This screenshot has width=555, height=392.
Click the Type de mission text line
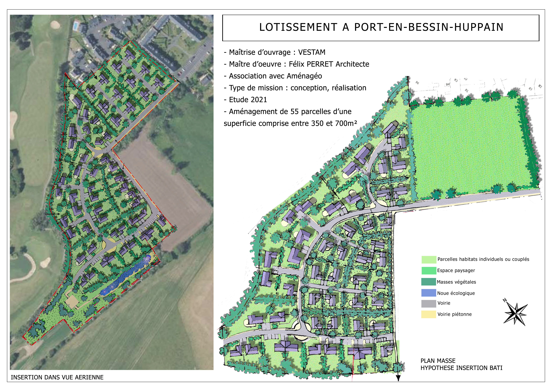point(295,88)
